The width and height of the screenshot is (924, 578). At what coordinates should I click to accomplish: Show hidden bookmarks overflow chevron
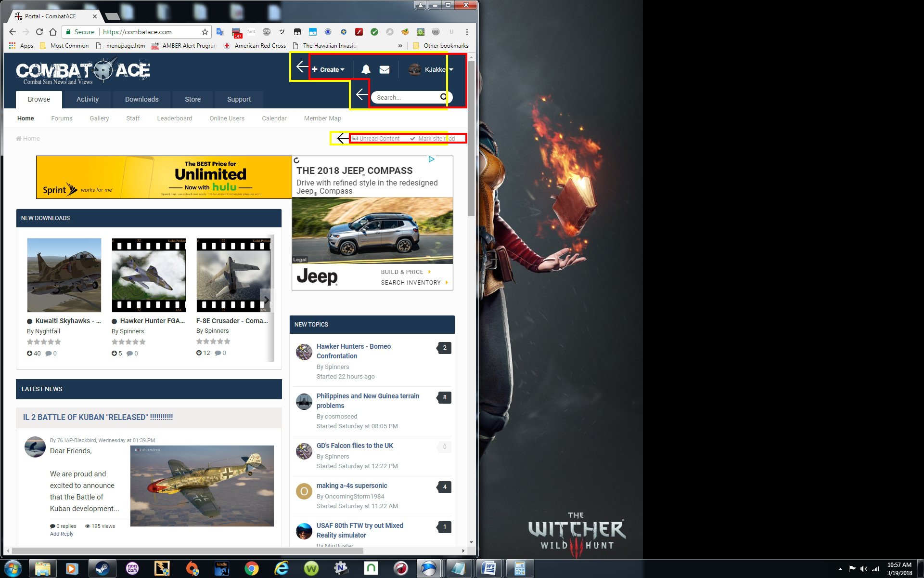coord(400,46)
